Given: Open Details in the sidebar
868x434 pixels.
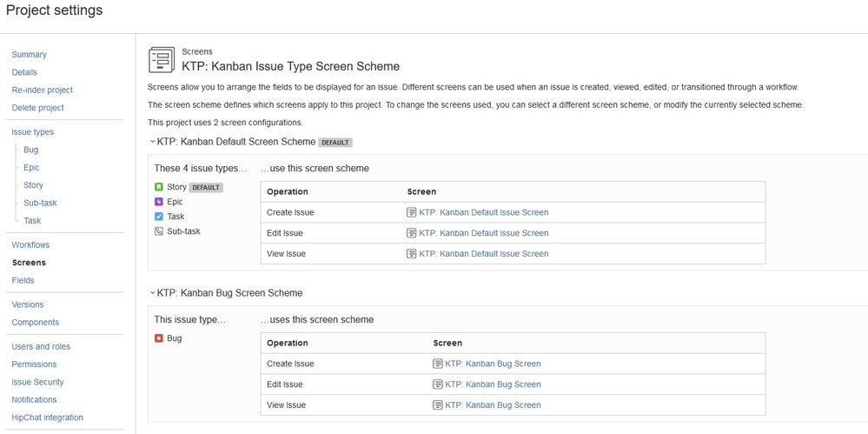Looking at the screenshot, I should point(24,72).
